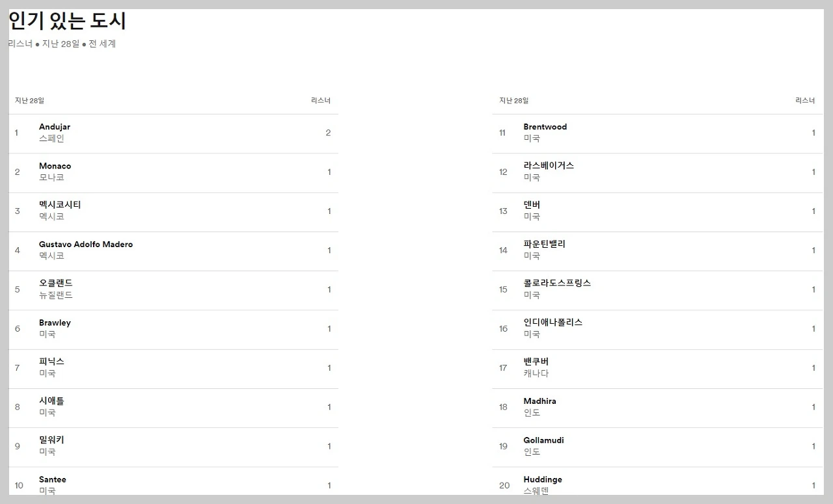Image resolution: width=833 pixels, height=504 pixels.
Task: Open the 멕시코시티 city entry
Action: [x=60, y=205]
